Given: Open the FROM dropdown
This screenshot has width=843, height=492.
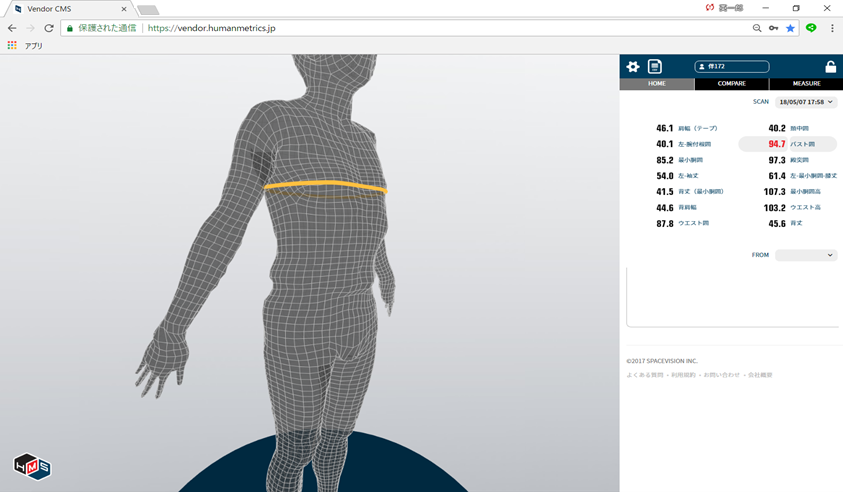Looking at the screenshot, I should tap(806, 255).
